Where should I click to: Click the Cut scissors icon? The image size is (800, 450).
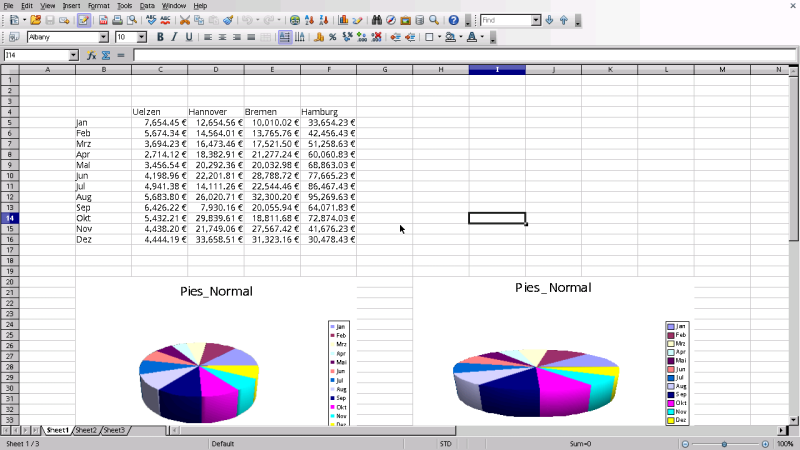pos(185,20)
